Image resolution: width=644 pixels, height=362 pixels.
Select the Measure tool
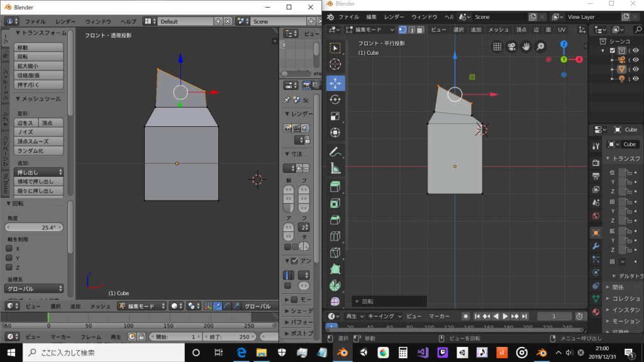[x=335, y=168]
